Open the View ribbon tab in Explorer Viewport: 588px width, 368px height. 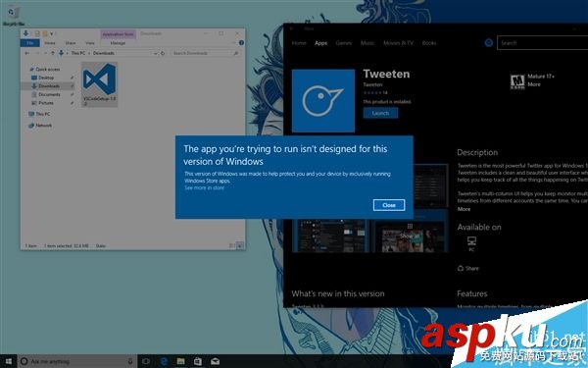point(90,43)
